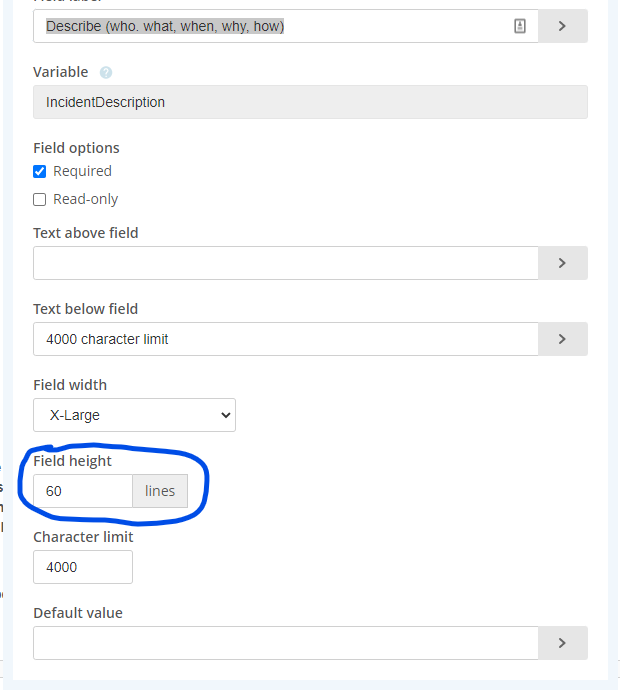Click the Required label text
This screenshot has height=692, width=620.
click(x=82, y=171)
